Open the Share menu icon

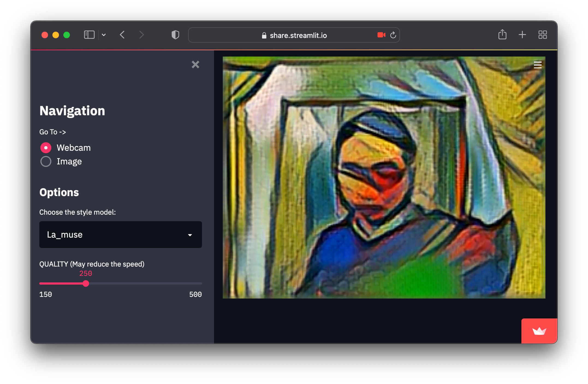pyautogui.click(x=502, y=35)
